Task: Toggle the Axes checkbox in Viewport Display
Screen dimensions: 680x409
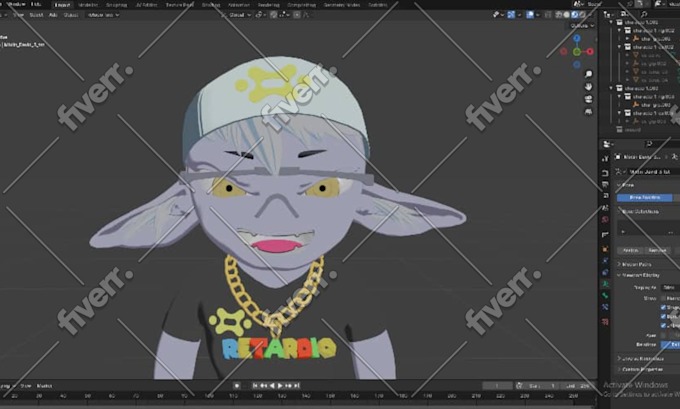Action: click(x=663, y=335)
